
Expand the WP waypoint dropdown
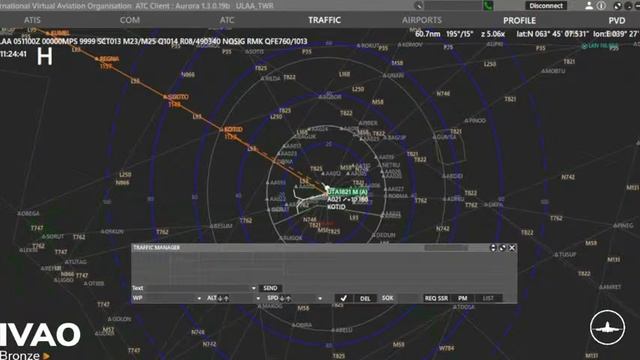coord(199,298)
